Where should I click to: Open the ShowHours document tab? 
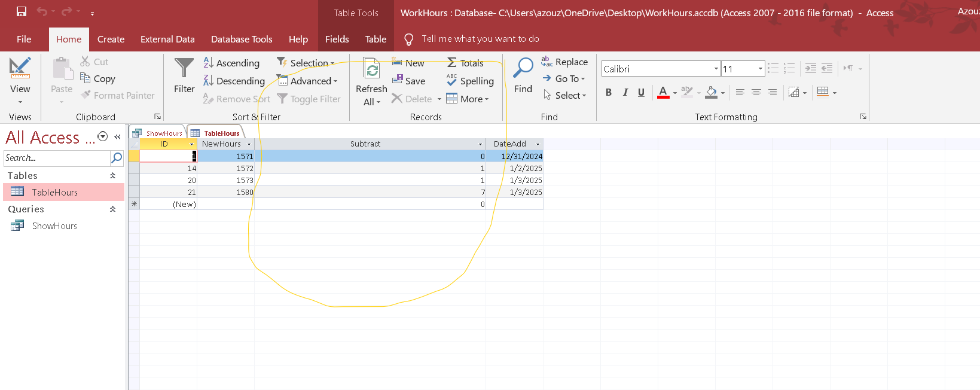(x=163, y=133)
